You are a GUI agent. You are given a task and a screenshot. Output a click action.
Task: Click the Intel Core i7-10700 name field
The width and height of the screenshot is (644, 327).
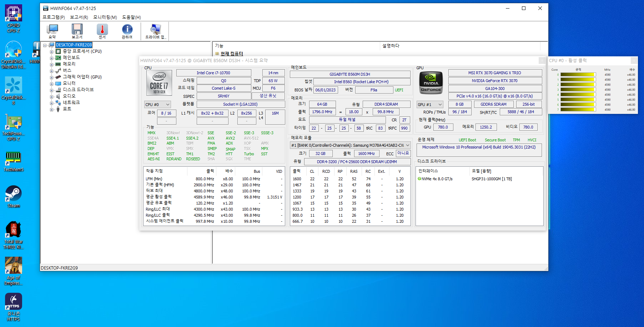coord(213,73)
